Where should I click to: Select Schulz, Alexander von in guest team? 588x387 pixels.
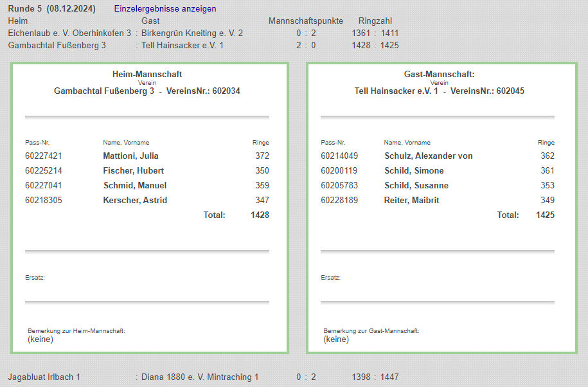coord(428,156)
